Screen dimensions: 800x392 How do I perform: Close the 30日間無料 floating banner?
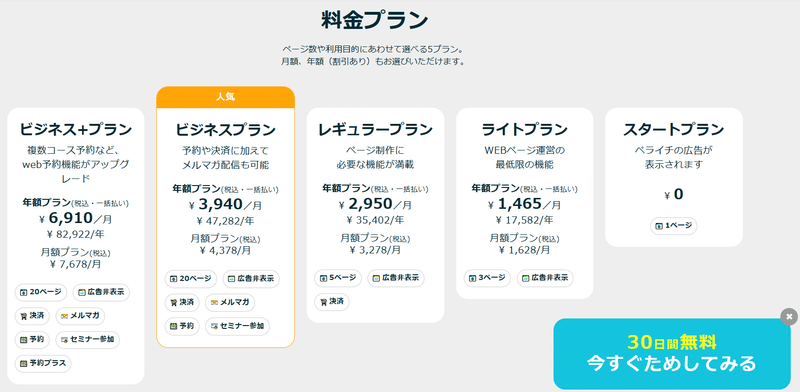point(789,316)
